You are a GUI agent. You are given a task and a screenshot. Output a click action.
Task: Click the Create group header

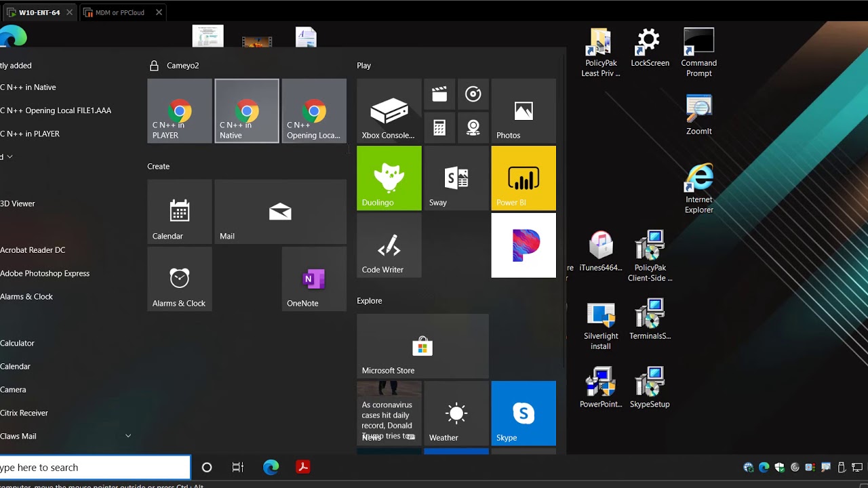point(159,166)
